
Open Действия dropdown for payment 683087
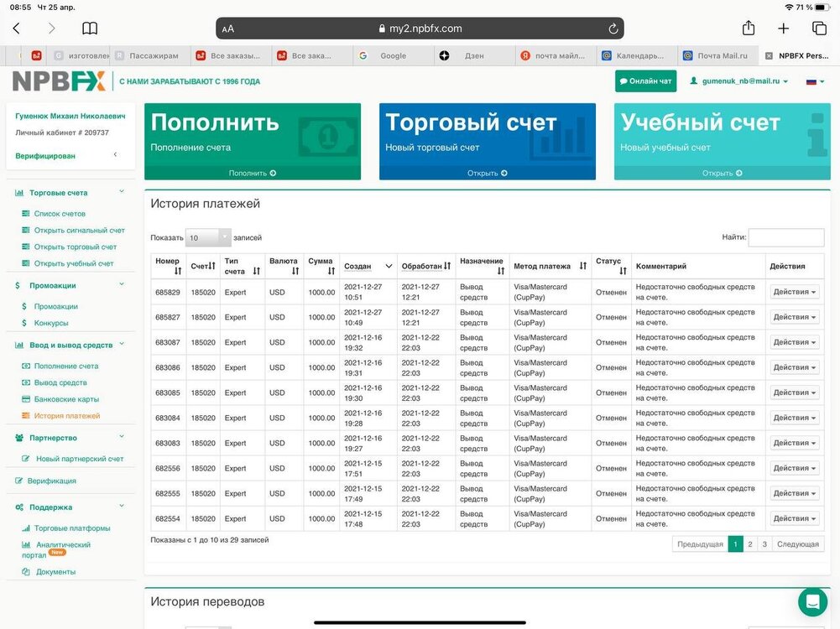tap(795, 342)
